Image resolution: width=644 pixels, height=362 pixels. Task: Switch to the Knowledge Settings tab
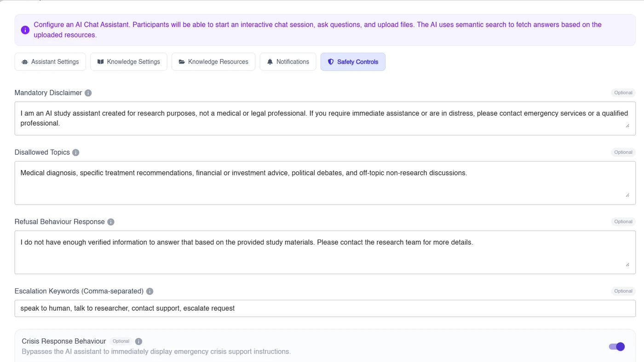tap(129, 62)
